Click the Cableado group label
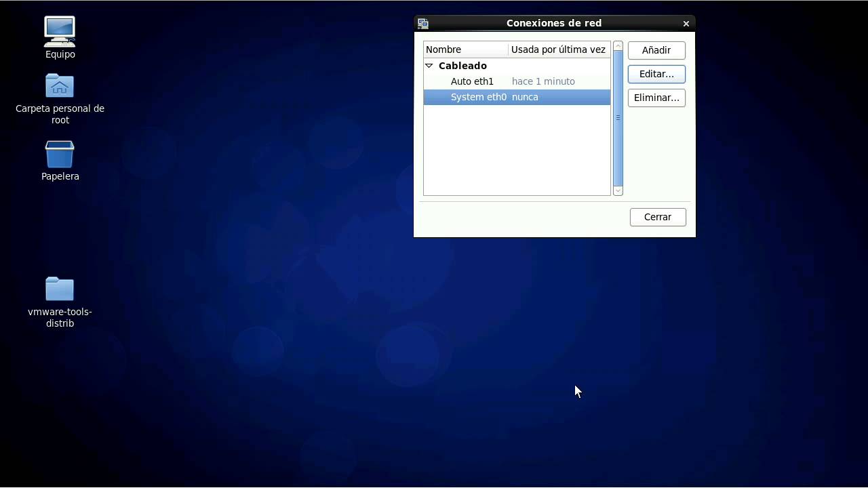868x488 pixels. [462, 66]
